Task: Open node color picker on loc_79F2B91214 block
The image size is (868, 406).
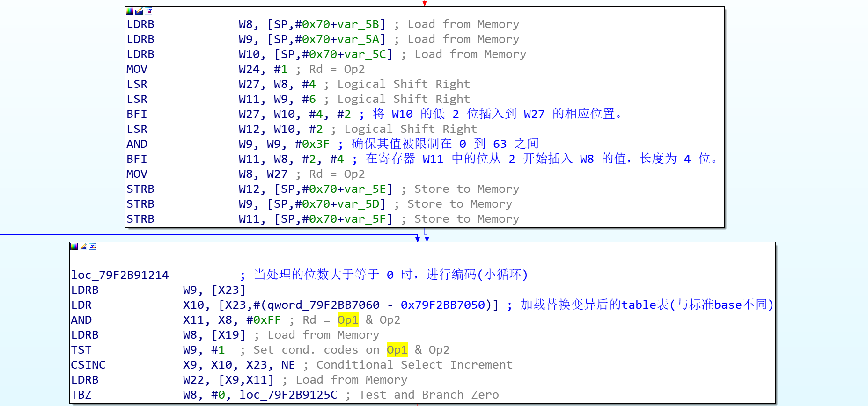Action: tap(74, 246)
